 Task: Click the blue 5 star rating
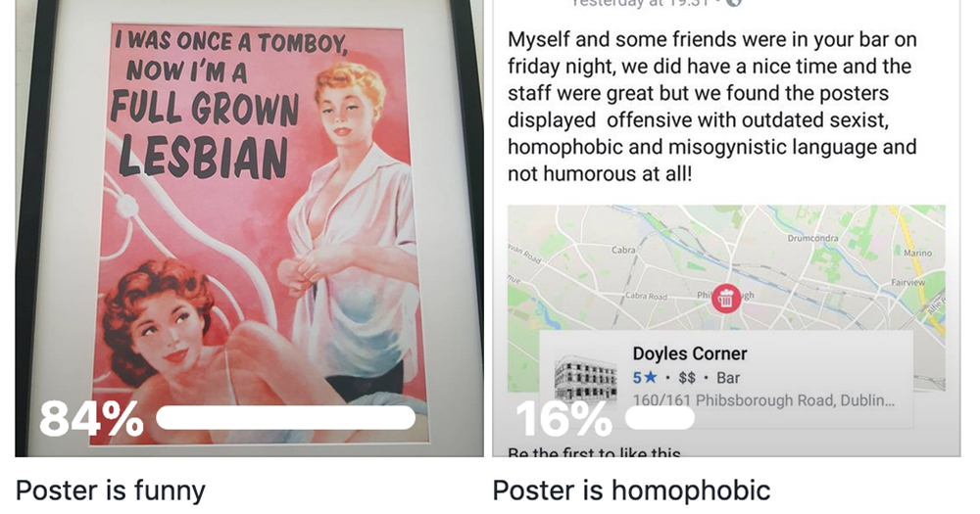tap(645, 378)
